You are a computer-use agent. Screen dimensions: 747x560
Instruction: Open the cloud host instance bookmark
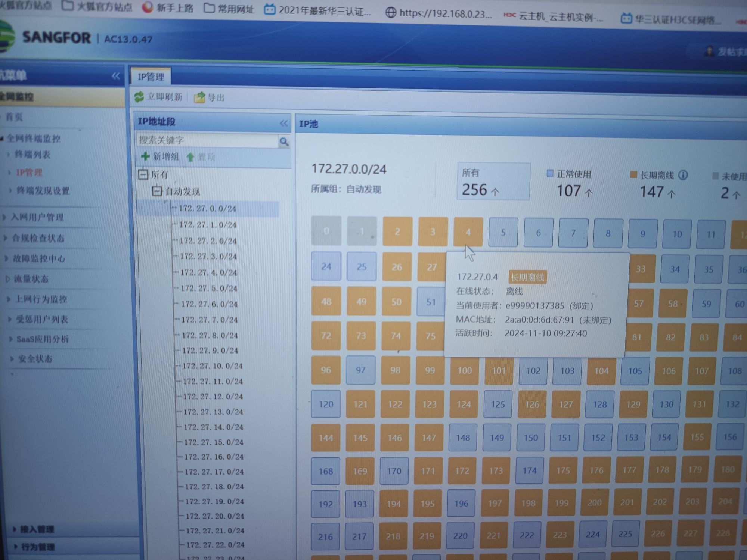[553, 17]
